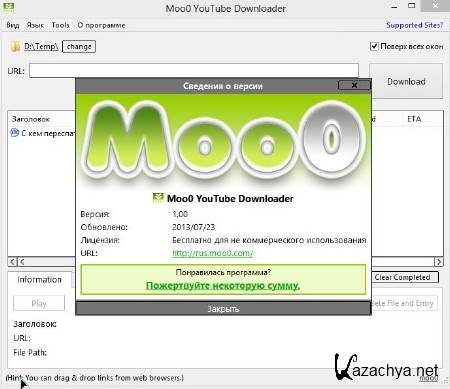Click the ETA column header
The height and width of the screenshot is (389, 450).
tap(414, 119)
